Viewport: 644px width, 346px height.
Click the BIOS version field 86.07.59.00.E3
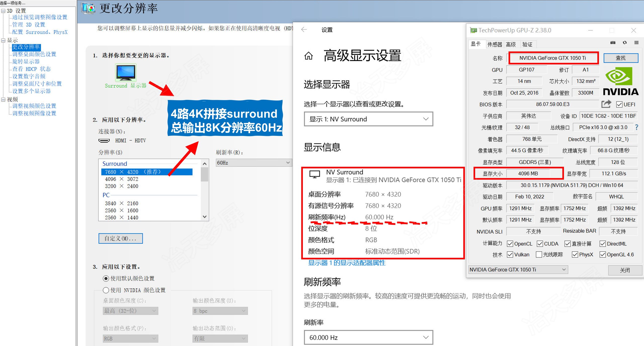click(552, 104)
